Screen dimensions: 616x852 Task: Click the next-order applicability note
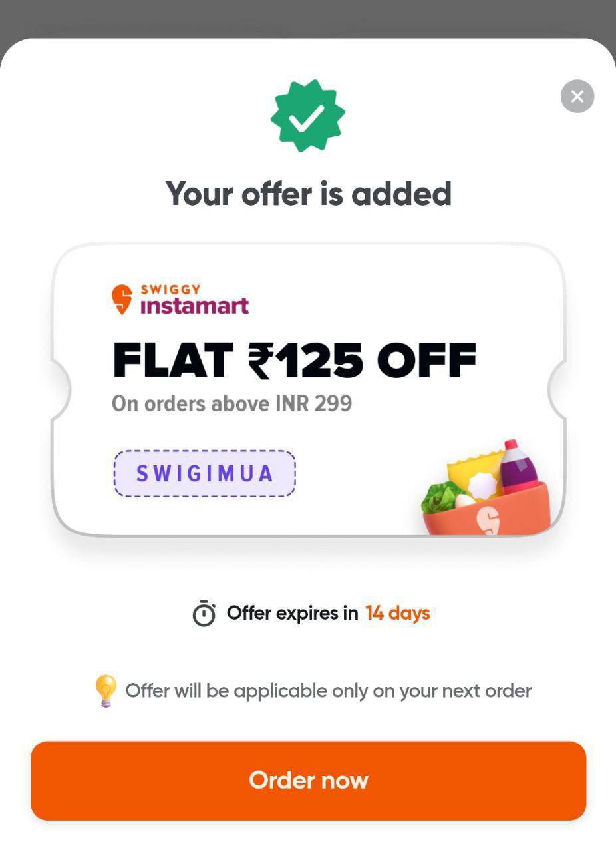point(328,690)
